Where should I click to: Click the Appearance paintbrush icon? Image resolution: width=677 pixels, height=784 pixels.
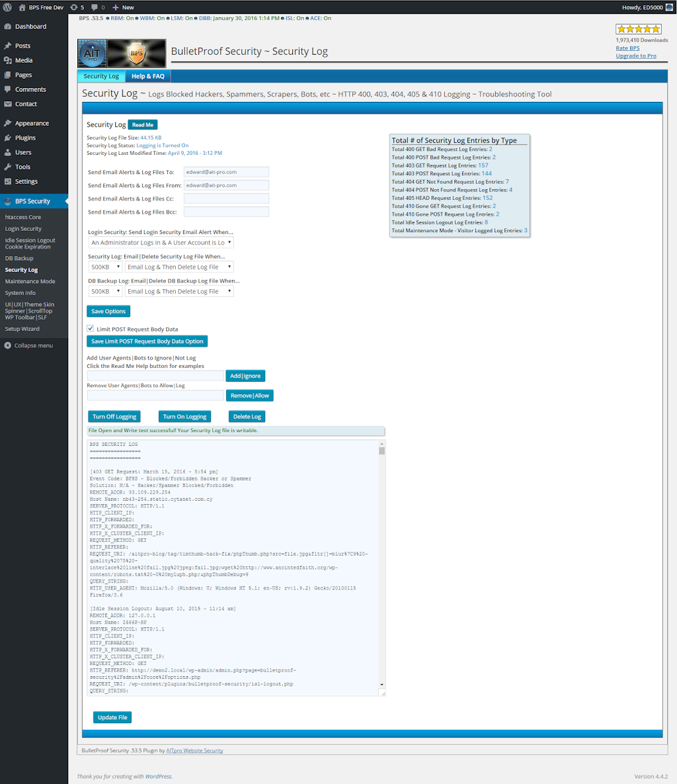pos(7,123)
